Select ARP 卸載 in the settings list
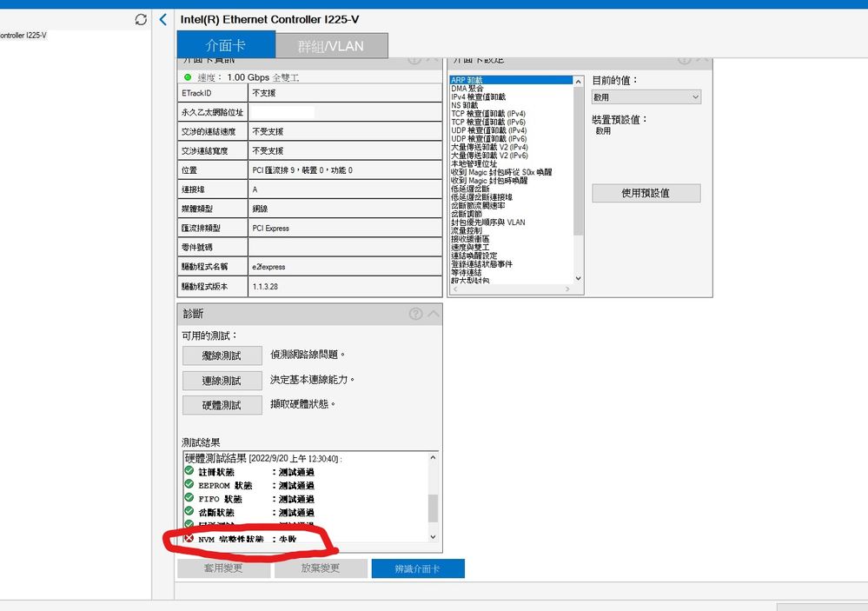This screenshot has height=611, width=868. click(465, 79)
